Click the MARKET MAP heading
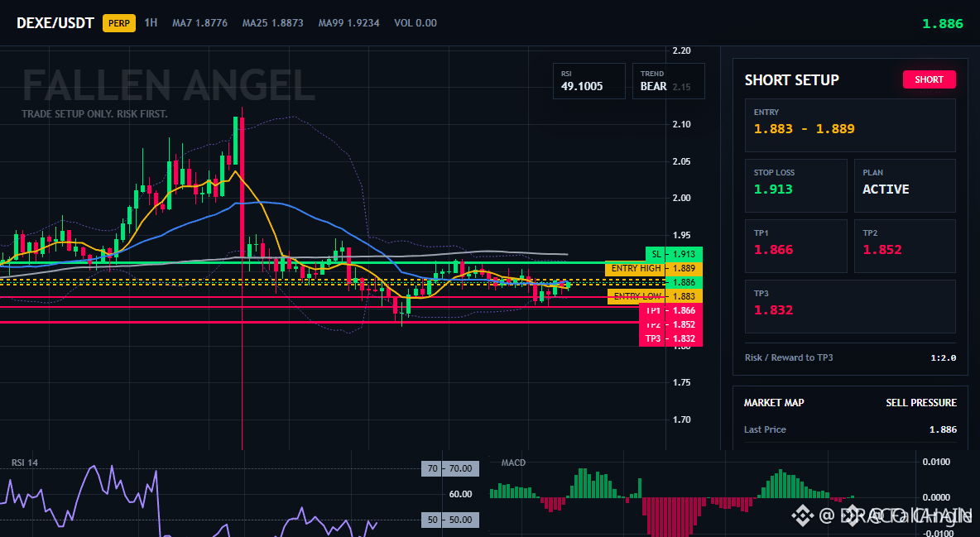Image resolution: width=980 pixels, height=537 pixels. click(x=774, y=403)
